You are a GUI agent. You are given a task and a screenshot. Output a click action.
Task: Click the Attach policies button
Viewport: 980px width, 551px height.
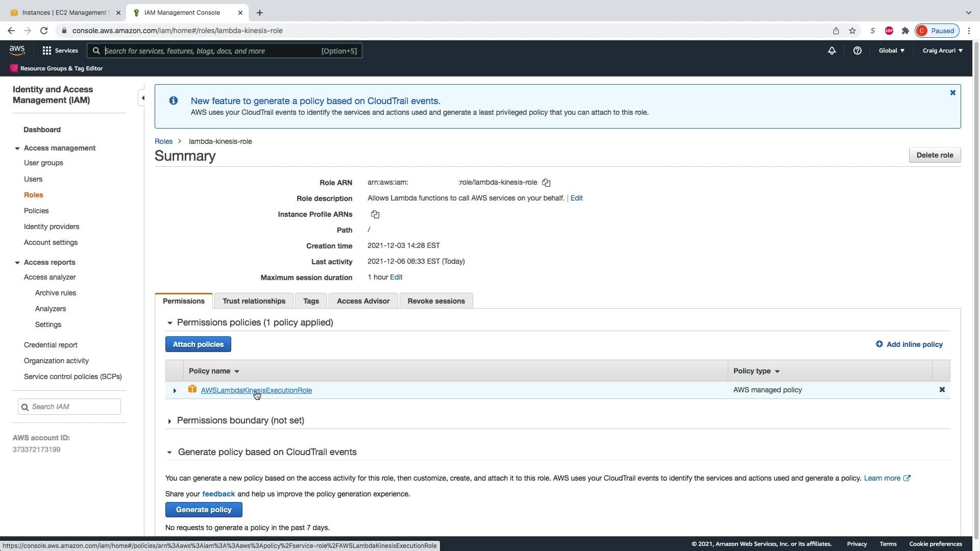198,344
